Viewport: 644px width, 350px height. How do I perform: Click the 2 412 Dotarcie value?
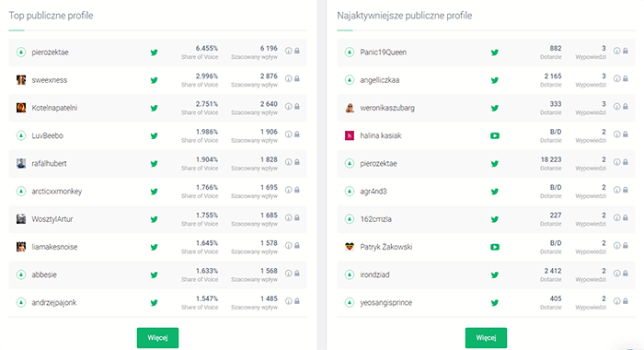[553, 271]
